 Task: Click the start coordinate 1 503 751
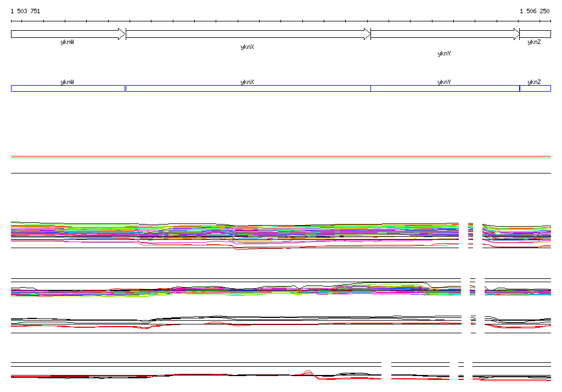click(25, 11)
